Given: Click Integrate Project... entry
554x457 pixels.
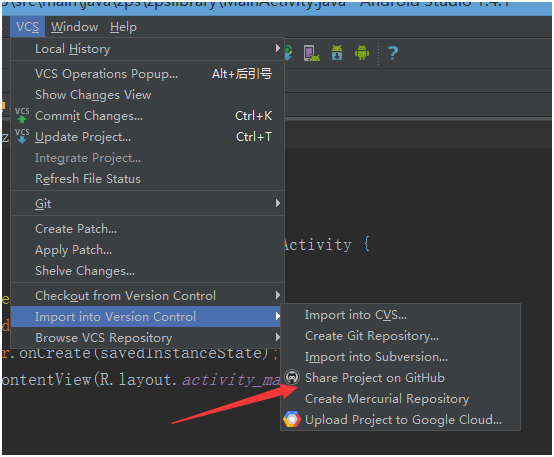Looking at the screenshot, I should coord(147,158).
